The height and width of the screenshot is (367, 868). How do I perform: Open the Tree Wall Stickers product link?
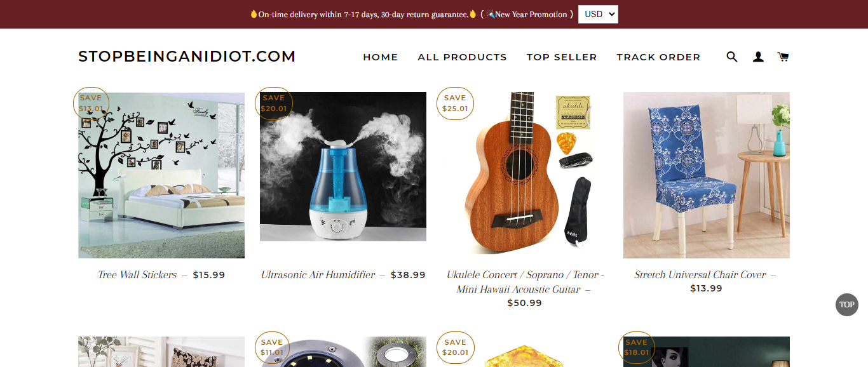(x=137, y=275)
